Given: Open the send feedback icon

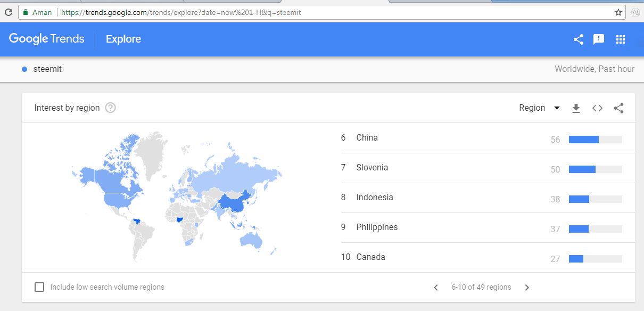Looking at the screenshot, I should point(599,39).
